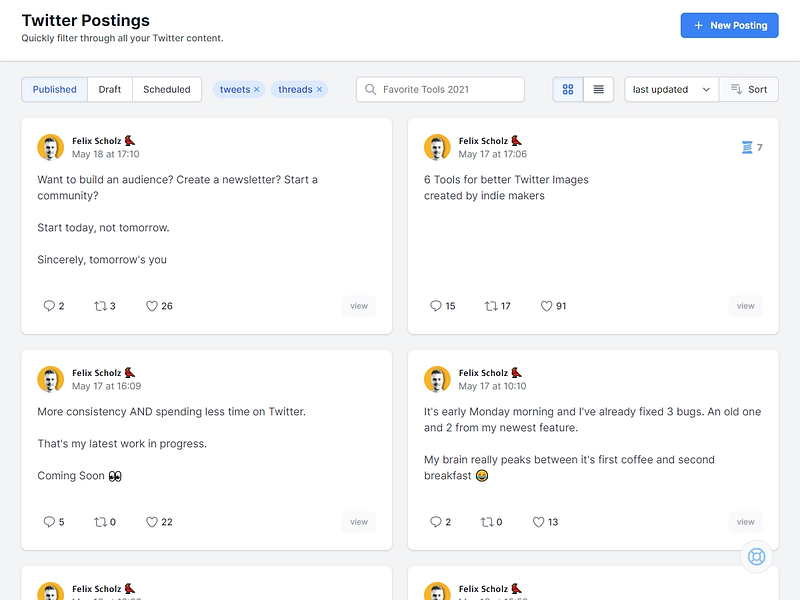This screenshot has width=800, height=600.
Task: Click the search magnifier icon
Action: click(x=370, y=89)
